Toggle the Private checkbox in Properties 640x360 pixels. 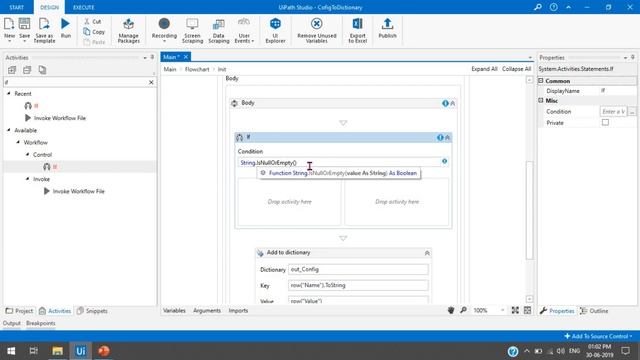coord(605,122)
